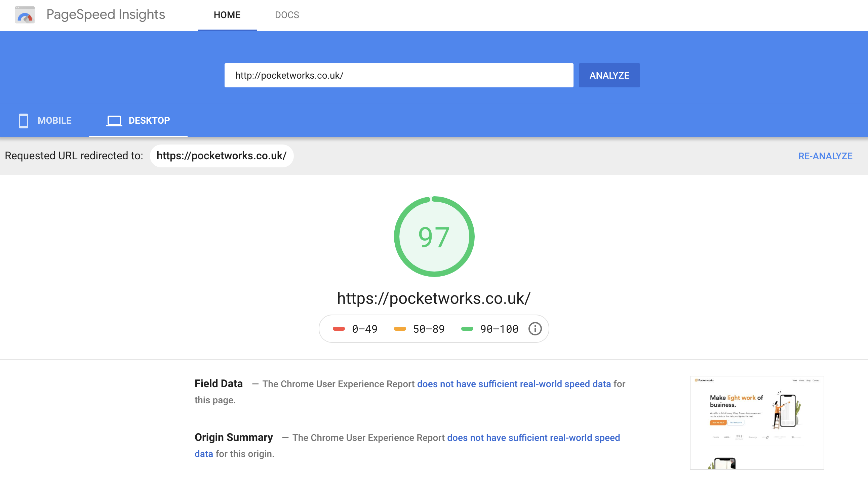Image resolution: width=868 pixels, height=490 pixels.
Task: Click the '50–89' range label
Action: (429, 329)
